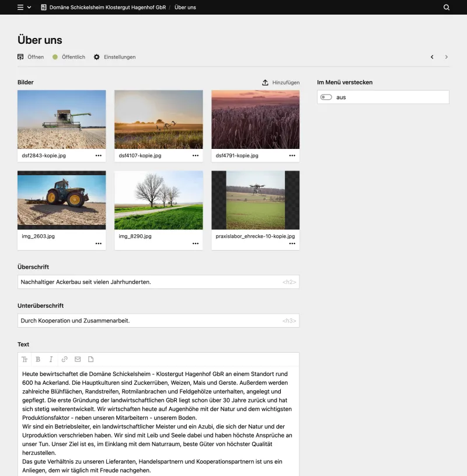Open options menu for img_8290.jpg
Screen dimensions: 467x476
tap(195, 244)
